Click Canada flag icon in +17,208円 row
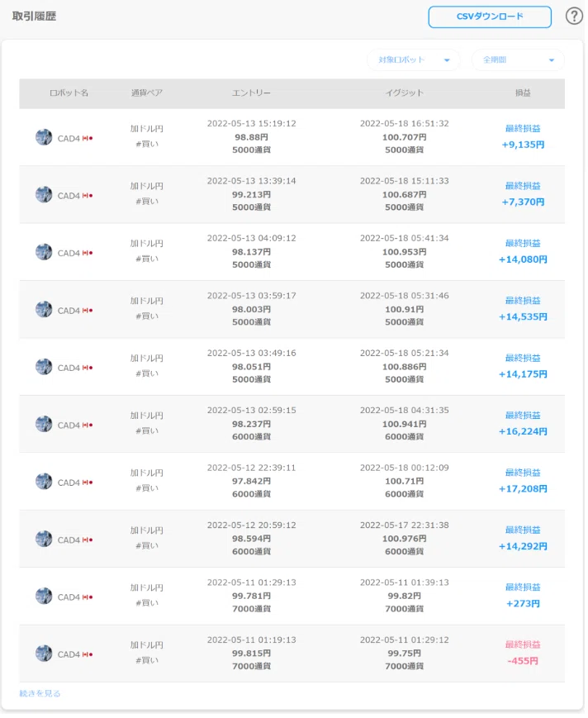This screenshot has width=588, height=718. (x=88, y=483)
